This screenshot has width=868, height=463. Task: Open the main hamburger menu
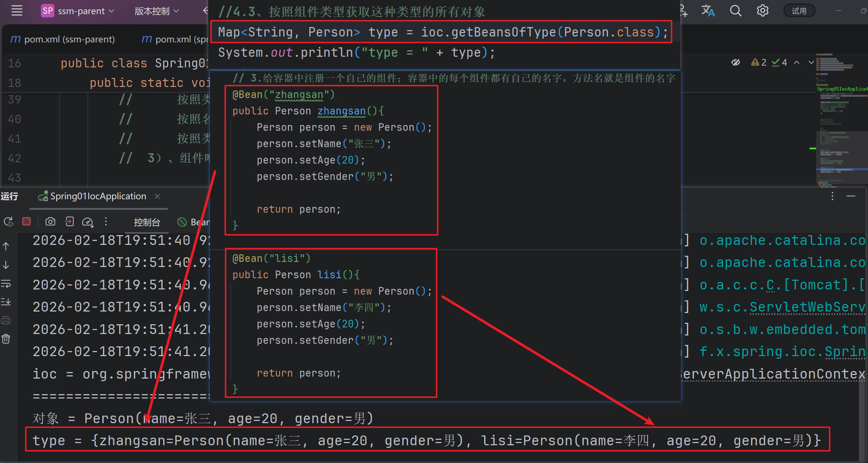pyautogui.click(x=17, y=11)
